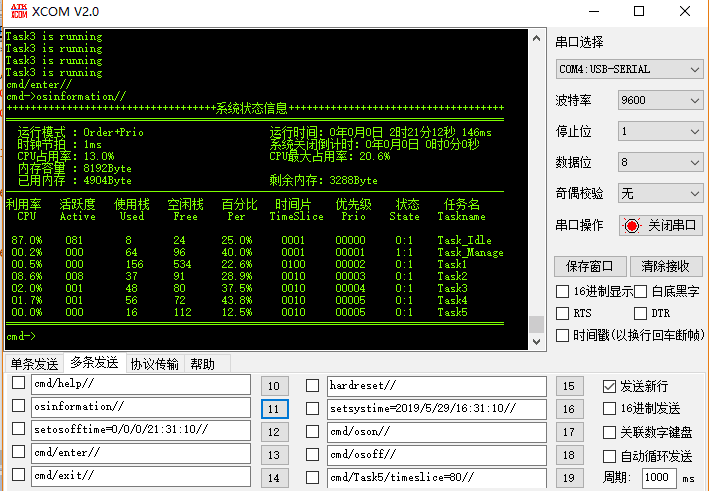The width and height of the screenshot is (709, 491).
Task: Enable 16进制发送 hex send checkbox
Action: 610,409
